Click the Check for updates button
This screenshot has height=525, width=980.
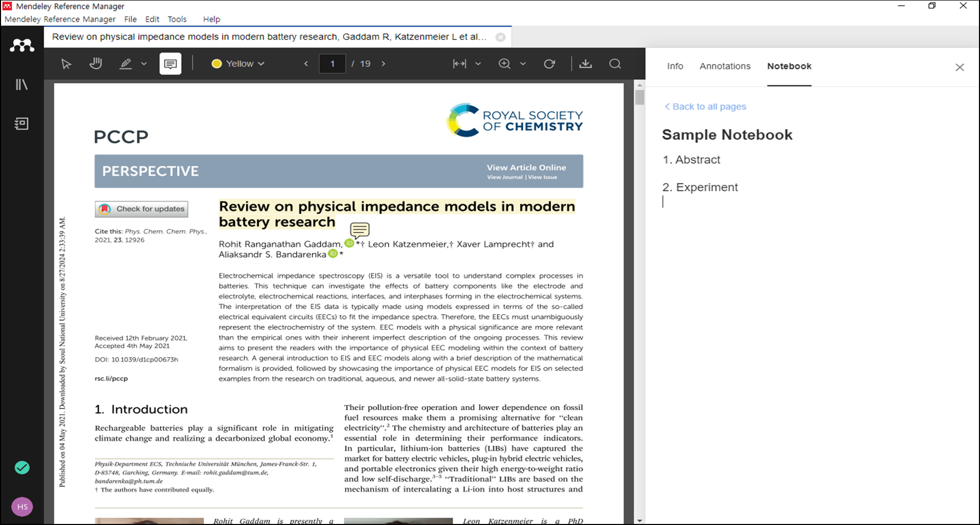coord(141,209)
